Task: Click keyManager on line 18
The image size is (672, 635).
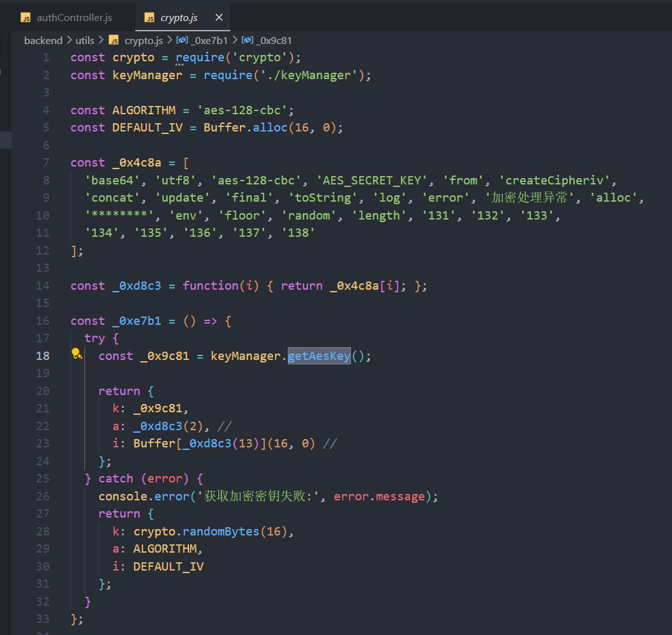Action: click(x=246, y=356)
